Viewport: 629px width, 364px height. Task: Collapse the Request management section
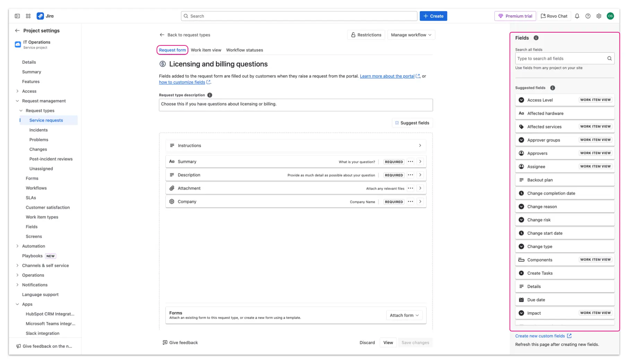pos(17,101)
